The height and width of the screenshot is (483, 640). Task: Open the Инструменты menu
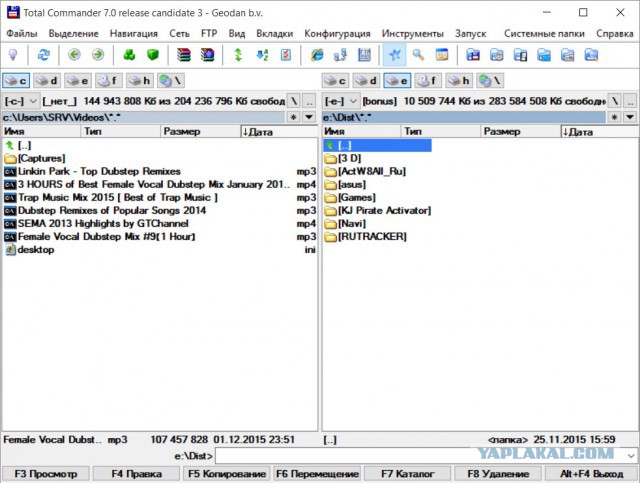pos(413,33)
